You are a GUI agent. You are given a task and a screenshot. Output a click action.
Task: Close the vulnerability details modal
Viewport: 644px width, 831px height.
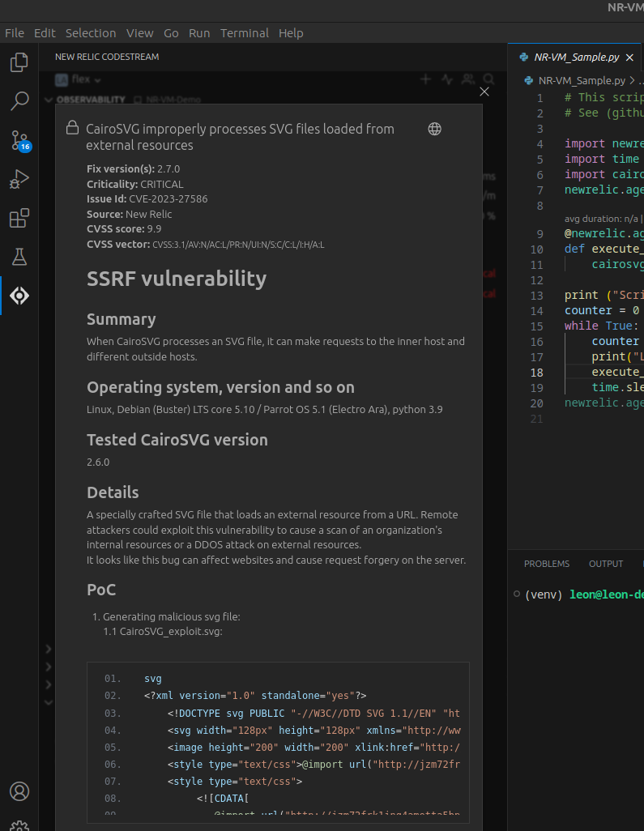pos(484,92)
